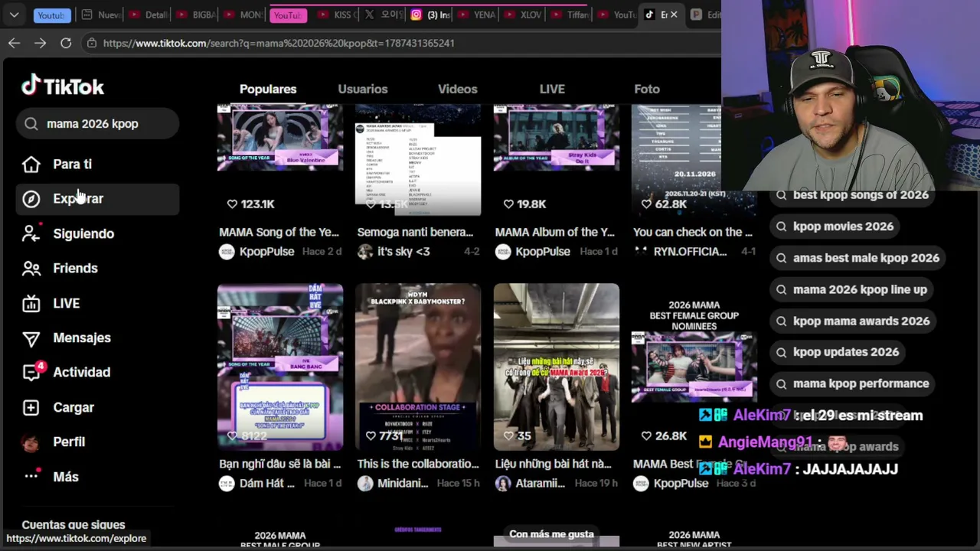Switch to the Foto tab
Screen dimensions: 980x551
647,90
